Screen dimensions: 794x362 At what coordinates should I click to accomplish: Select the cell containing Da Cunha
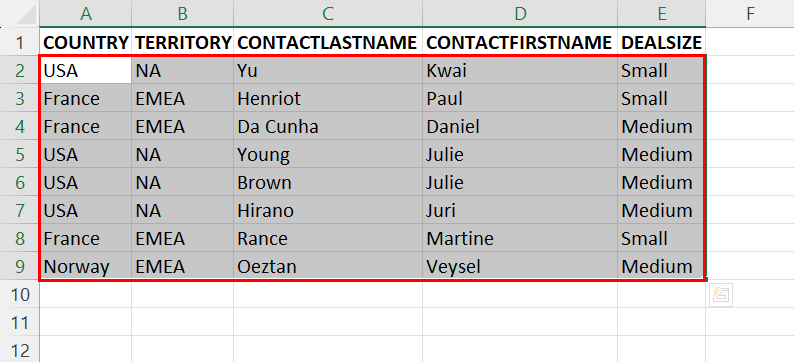coord(328,126)
